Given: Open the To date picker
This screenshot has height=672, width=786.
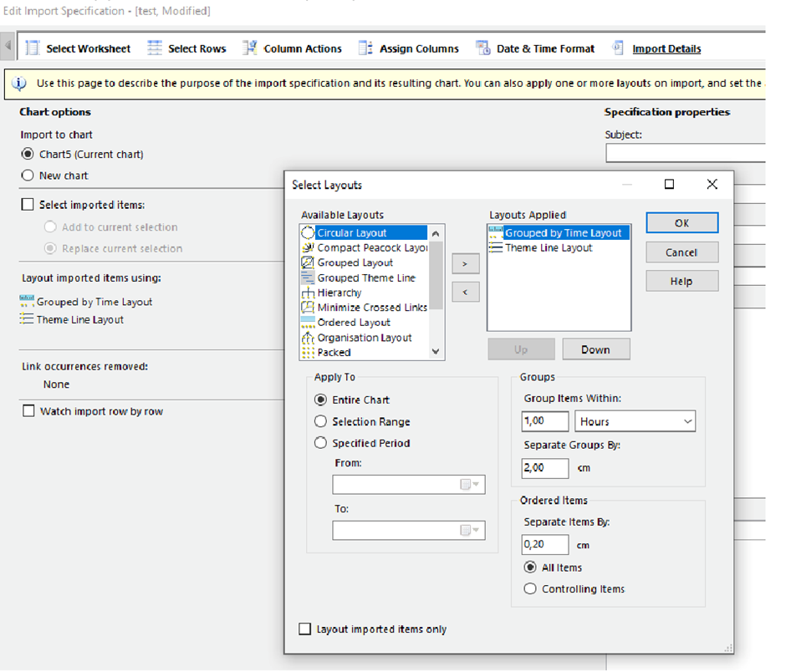Looking at the screenshot, I should 469,529.
